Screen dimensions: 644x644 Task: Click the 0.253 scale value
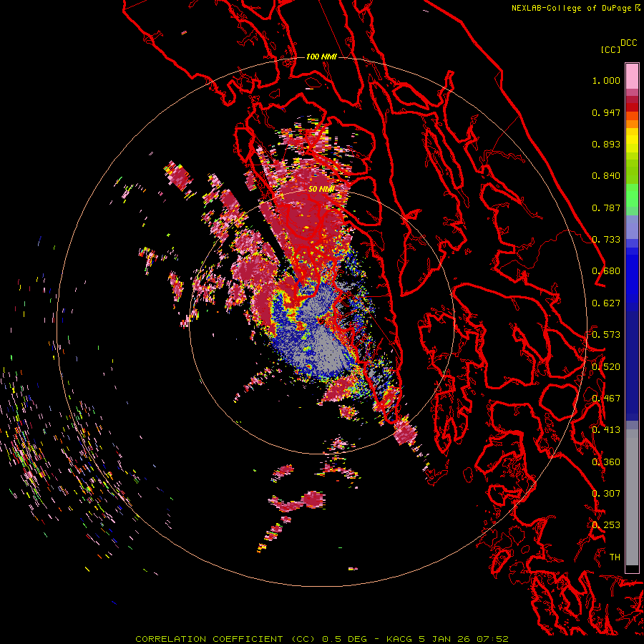tap(606, 525)
